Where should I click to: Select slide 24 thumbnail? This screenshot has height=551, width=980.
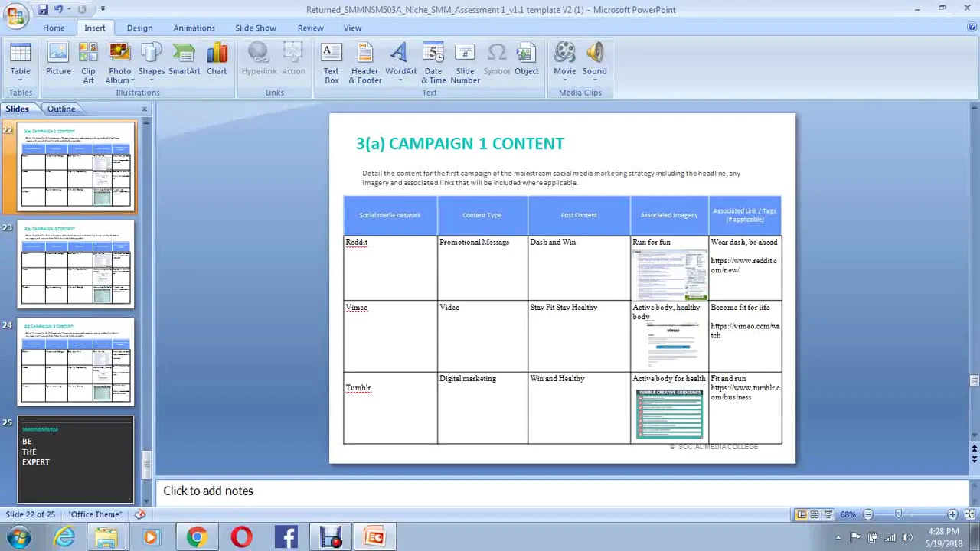tap(76, 362)
